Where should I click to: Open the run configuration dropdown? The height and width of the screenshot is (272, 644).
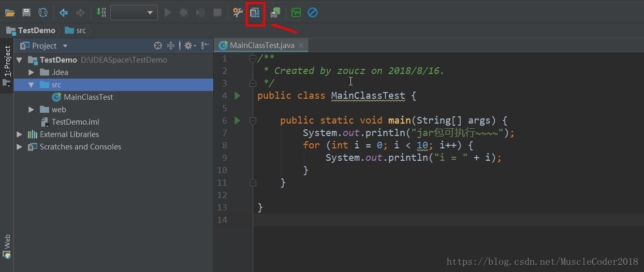click(x=134, y=12)
